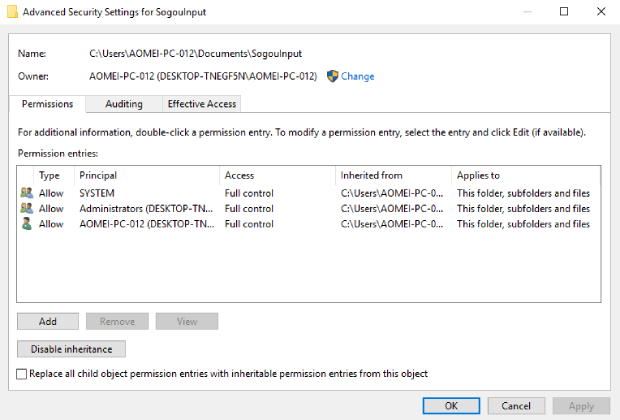Confirm with the OK button

tap(451, 406)
